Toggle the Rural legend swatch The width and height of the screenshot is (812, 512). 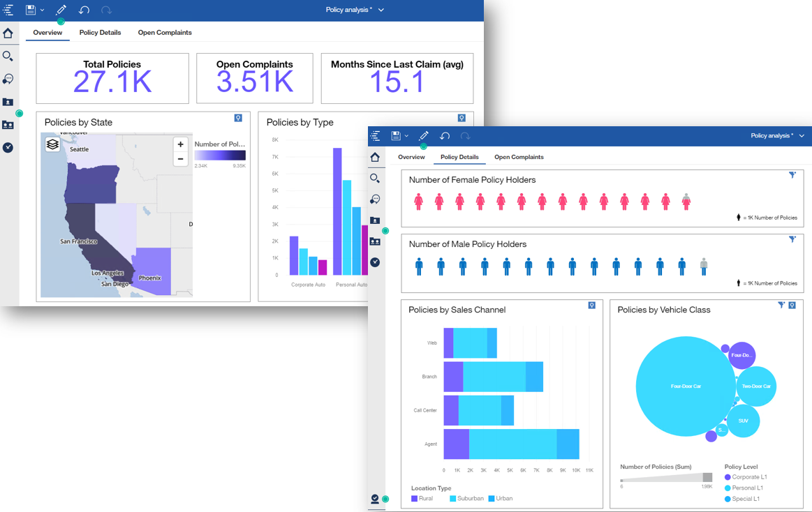click(414, 499)
